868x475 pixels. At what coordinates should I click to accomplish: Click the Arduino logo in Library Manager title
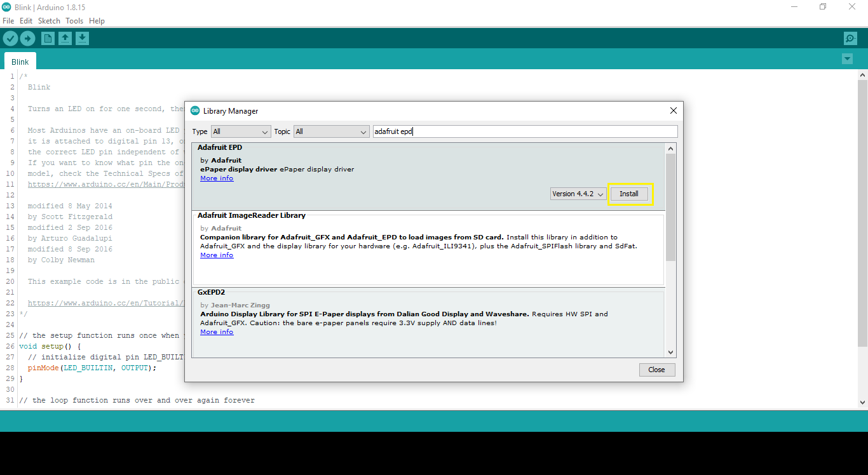[195, 111]
